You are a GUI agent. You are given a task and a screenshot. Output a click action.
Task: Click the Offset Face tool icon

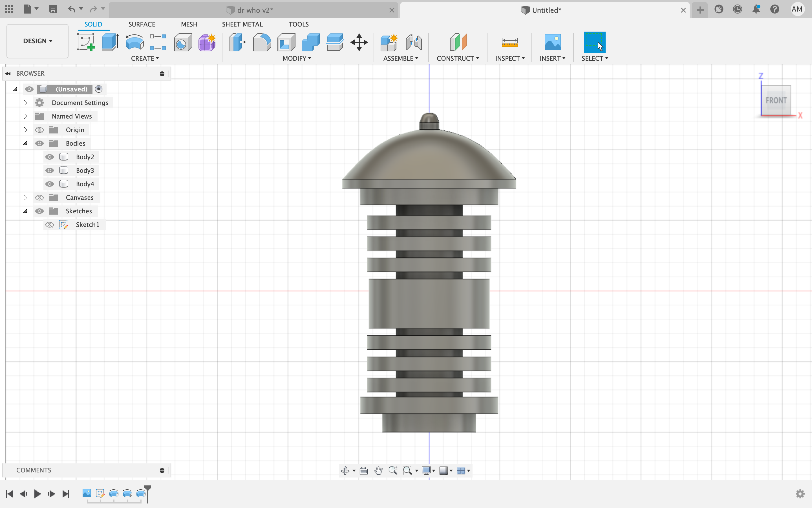click(335, 42)
